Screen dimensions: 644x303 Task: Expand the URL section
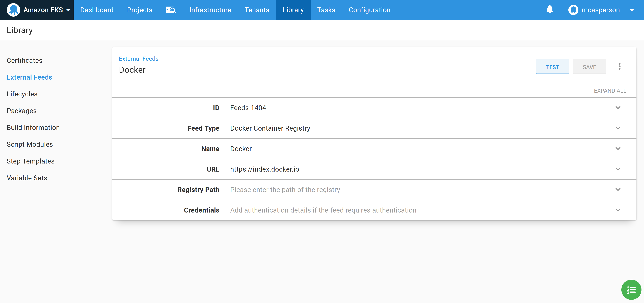pyautogui.click(x=618, y=169)
